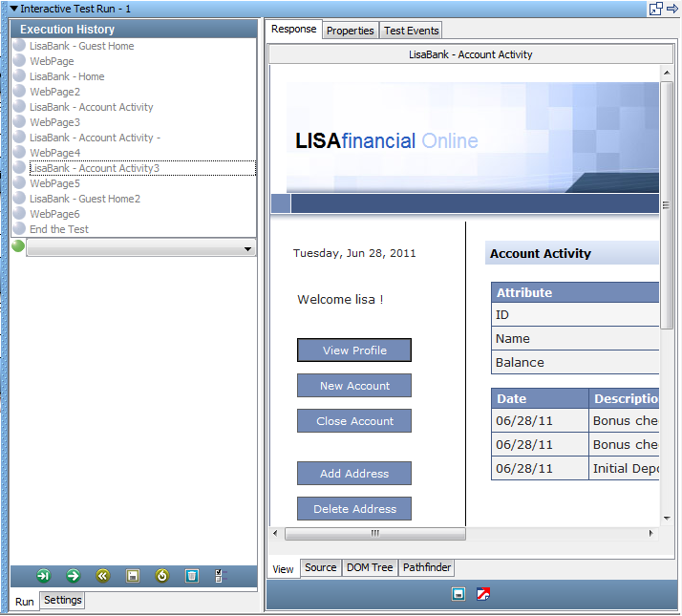
Task: Click the LISAfinancial Online banner logo
Action: tap(387, 141)
